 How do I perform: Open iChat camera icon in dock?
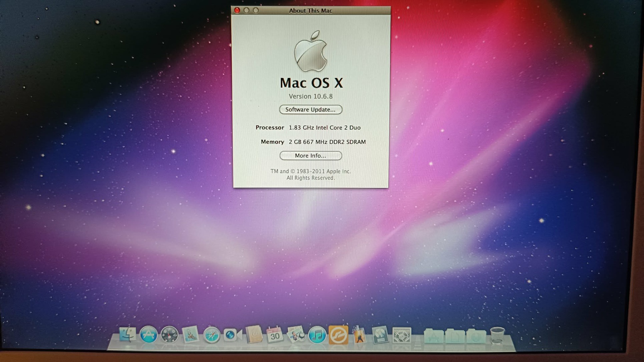coord(232,335)
